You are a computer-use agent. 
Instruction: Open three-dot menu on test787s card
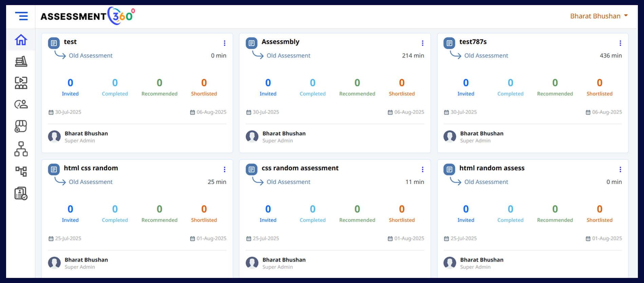click(620, 43)
